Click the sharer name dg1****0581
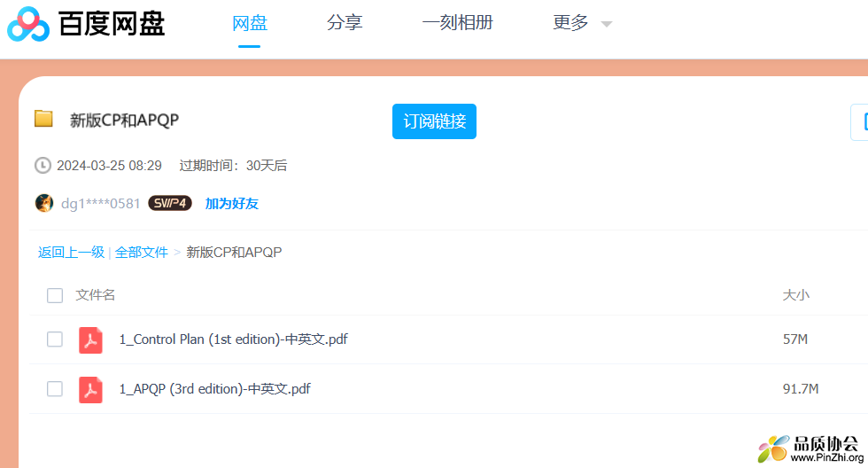The image size is (868, 468). (100, 203)
